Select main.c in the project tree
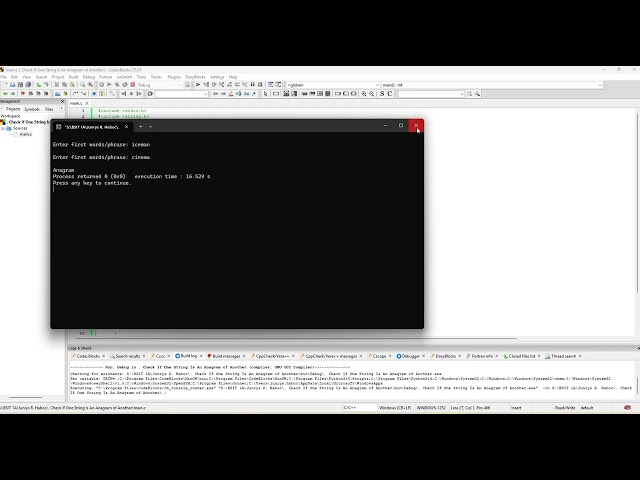Image resolution: width=640 pixels, height=480 pixels. click(25, 134)
